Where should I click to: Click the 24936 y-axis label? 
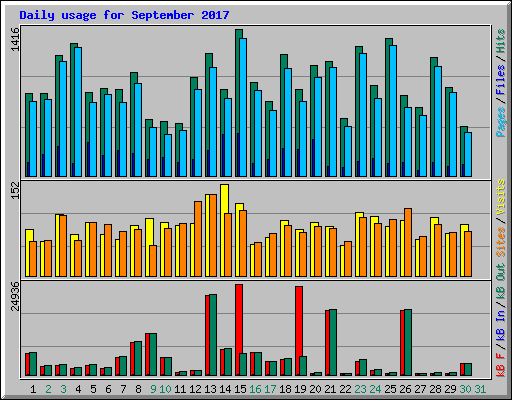[x=15, y=296]
